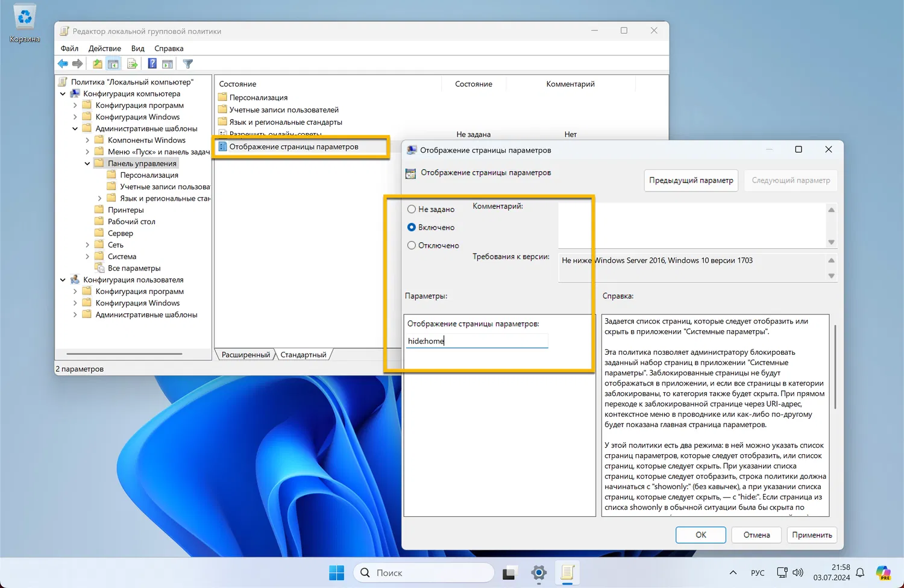This screenshot has height=588, width=904.
Task: Open the Windows Start button
Action: [x=337, y=572]
